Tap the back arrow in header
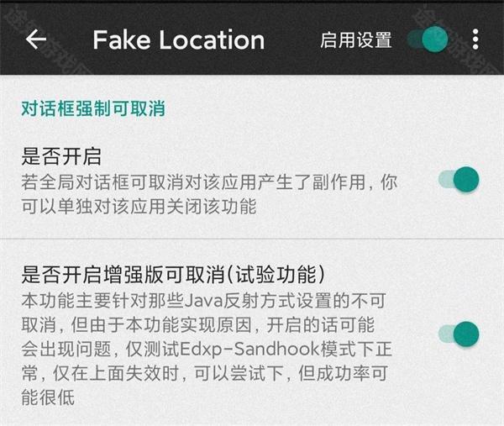Image resolution: width=504 pixels, height=426 pixels. pyautogui.click(x=36, y=39)
